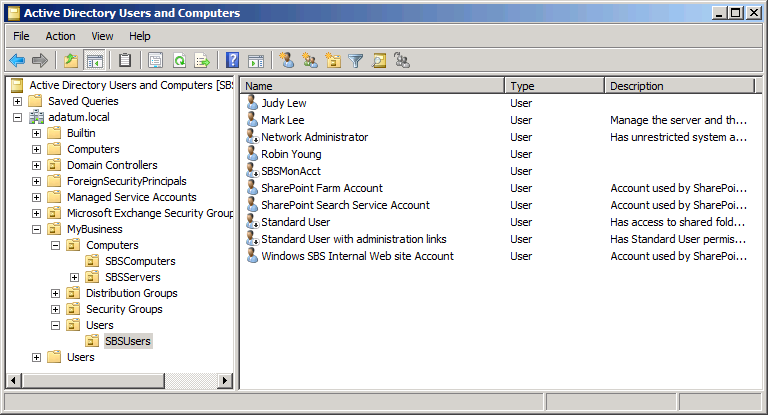
Task: Click the Create new group icon
Action: pyautogui.click(x=310, y=61)
